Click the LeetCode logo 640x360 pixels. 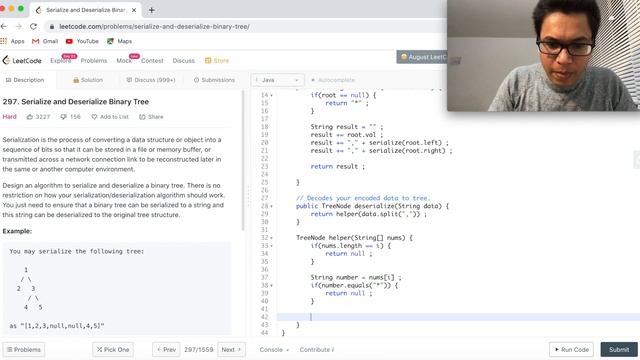pos(22,60)
